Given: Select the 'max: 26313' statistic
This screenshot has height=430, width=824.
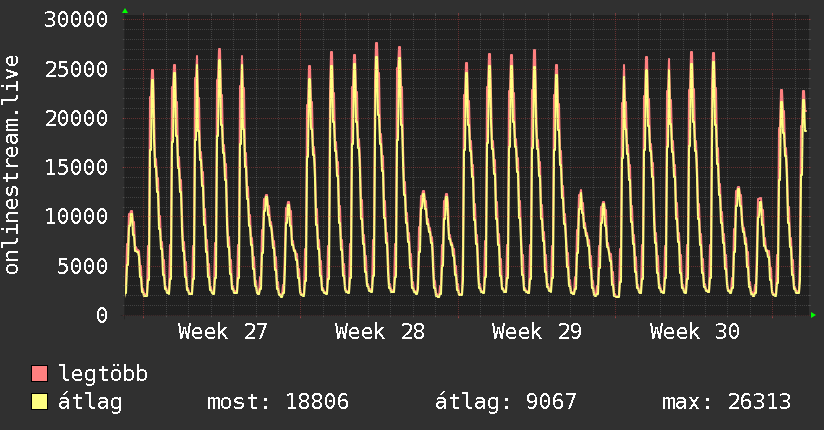Looking at the screenshot, I should (x=726, y=402).
